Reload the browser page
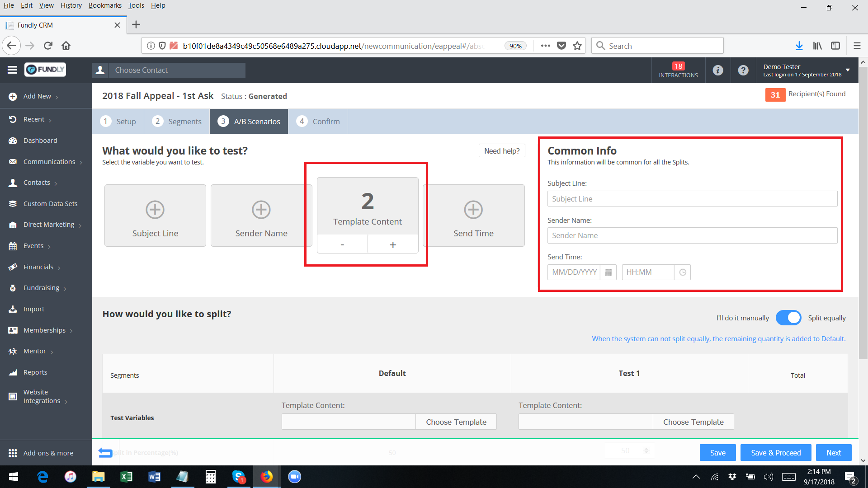Viewport: 868px width, 488px height. coord(48,46)
